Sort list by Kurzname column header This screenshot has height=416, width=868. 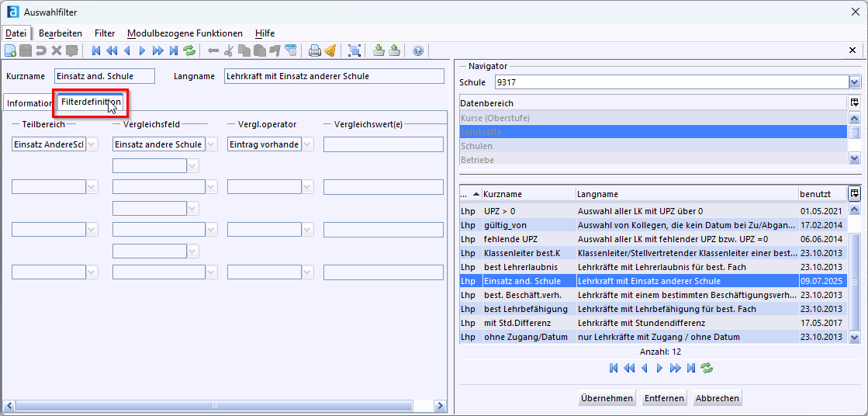point(528,194)
